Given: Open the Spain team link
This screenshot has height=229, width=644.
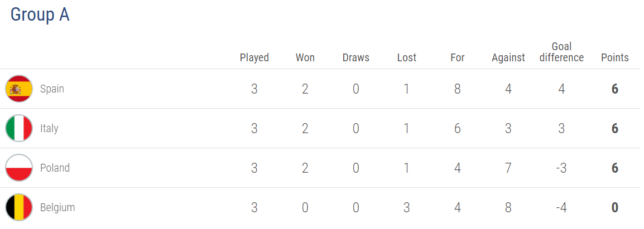Looking at the screenshot, I should pos(52,89).
